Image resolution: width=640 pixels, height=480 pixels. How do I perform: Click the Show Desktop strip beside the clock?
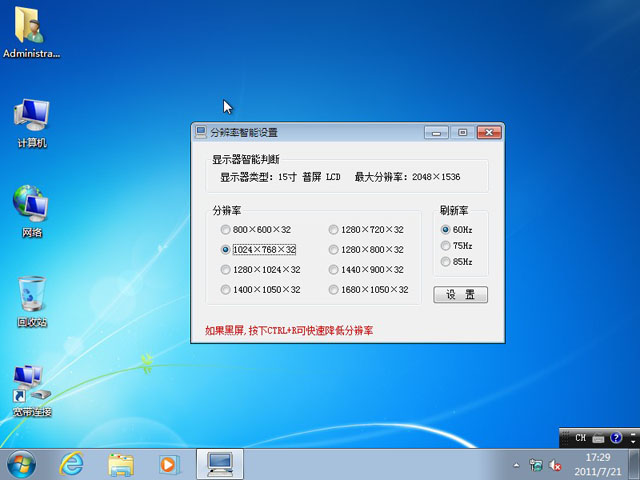click(x=634, y=464)
